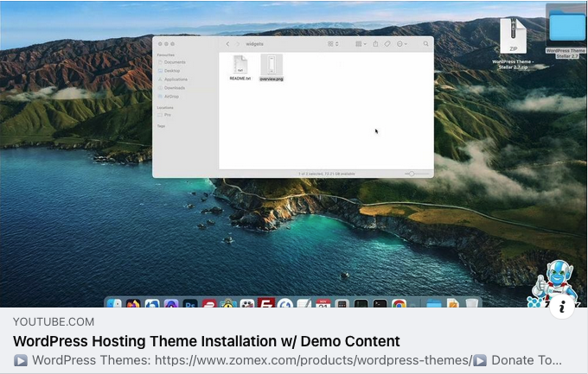Select the README.txt file
Screen dimensions: 588x374
(240, 67)
